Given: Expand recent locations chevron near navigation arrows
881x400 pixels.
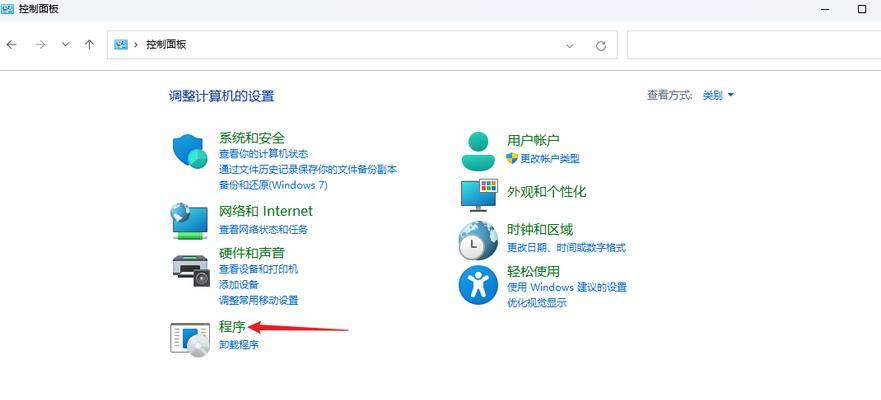Looking at the screenshot, I should [66, 45].
